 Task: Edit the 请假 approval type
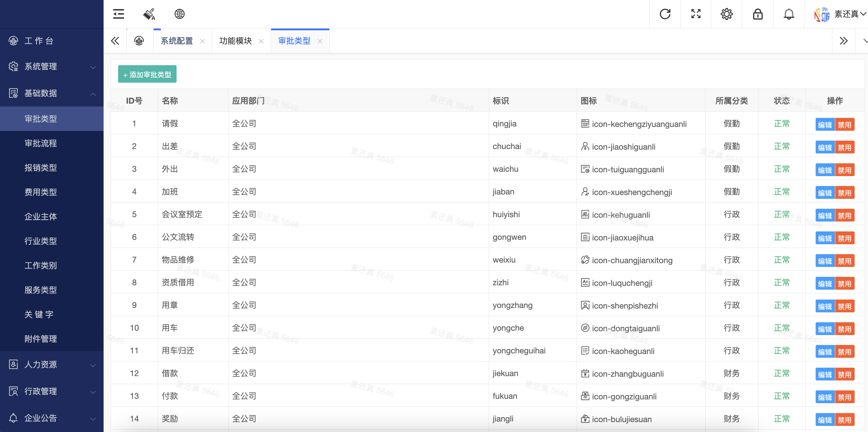click(x=825, y=124)
